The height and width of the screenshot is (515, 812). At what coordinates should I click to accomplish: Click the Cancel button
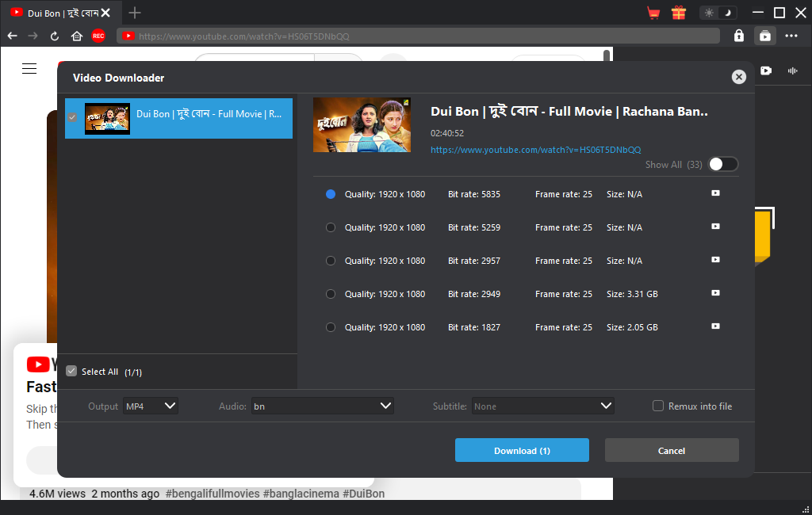tap(672, 450)
